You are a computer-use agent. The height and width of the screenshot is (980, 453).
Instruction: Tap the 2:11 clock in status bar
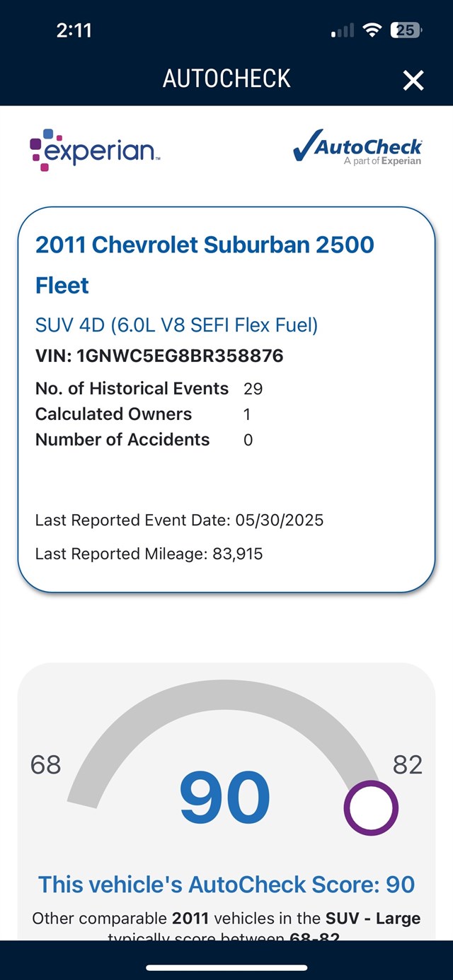click(x=74, y=30)
